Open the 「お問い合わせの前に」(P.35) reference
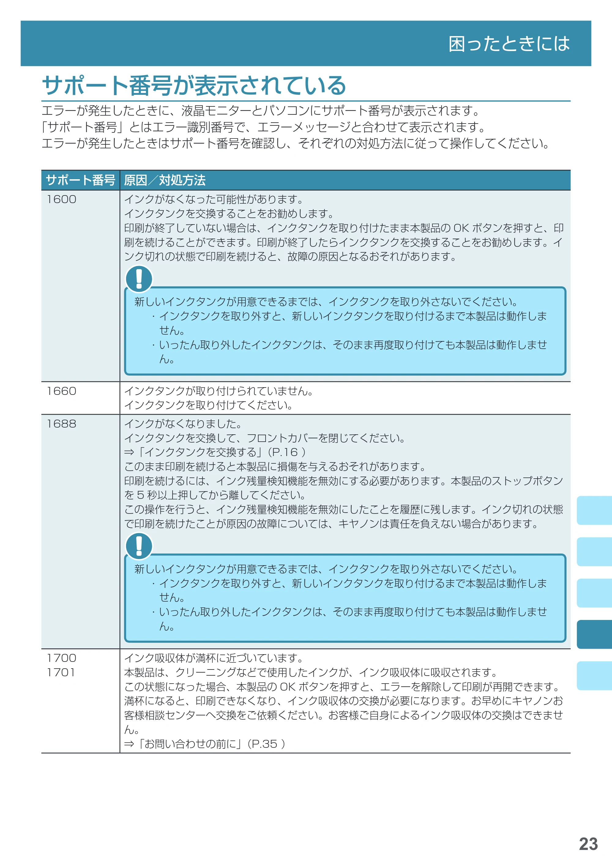 coord(205,744)
